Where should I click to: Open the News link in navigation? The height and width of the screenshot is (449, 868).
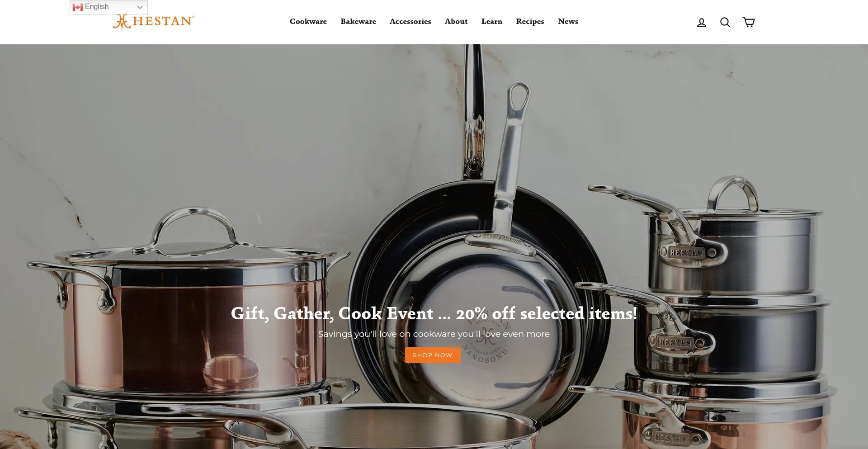[x=568, y=22]
